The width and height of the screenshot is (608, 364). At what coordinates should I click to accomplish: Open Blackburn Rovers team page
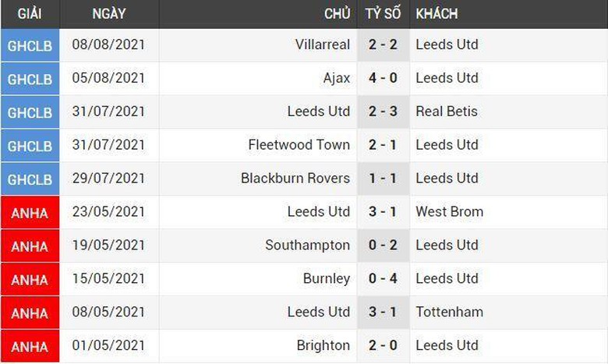pyautogui.click(x=295, y=178)
